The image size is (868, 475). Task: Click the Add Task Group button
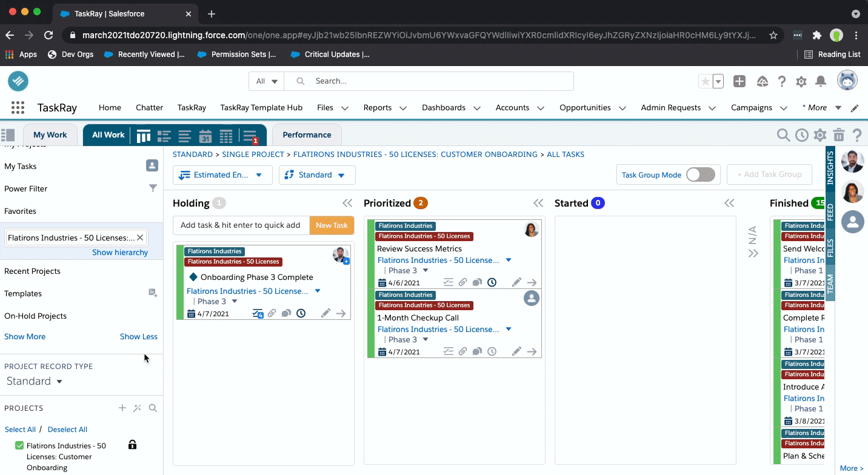pyautogui.click(x=769, y=174)
